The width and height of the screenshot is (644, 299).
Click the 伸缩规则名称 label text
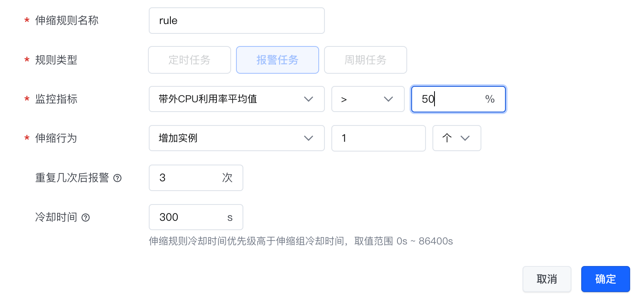point(67,21)
